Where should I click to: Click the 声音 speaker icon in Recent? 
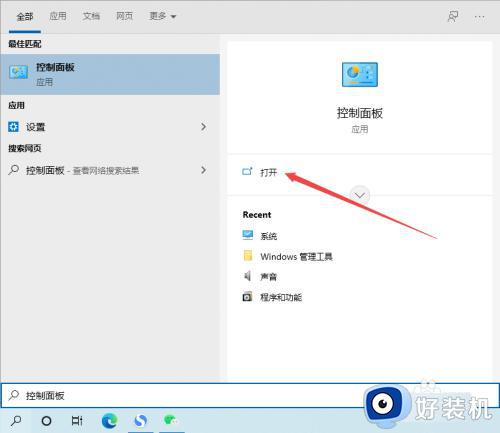tap(247, 276)
